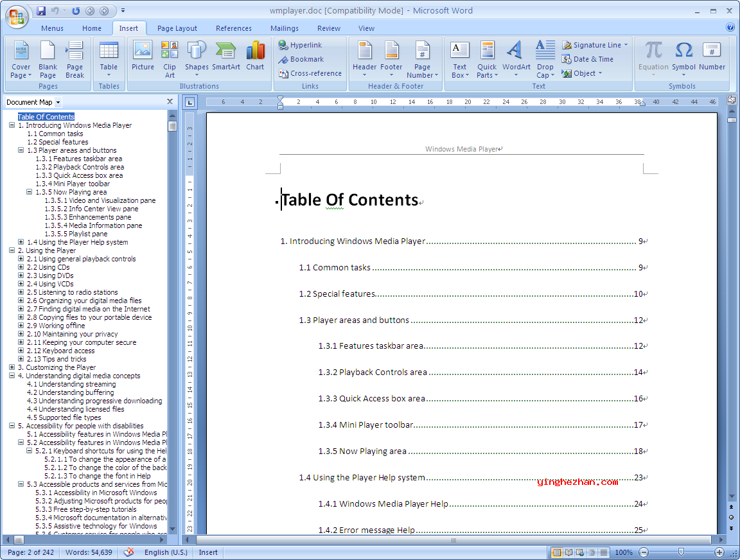740x560 pixels.
Task: Toggle Insert/Overtype mode in status bar
Action: point(208,552)
